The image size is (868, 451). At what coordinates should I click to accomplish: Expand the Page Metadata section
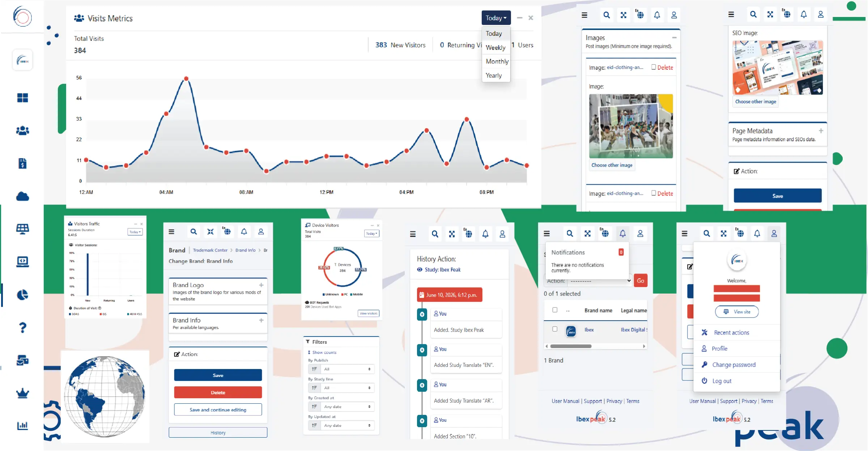[821, 131]
